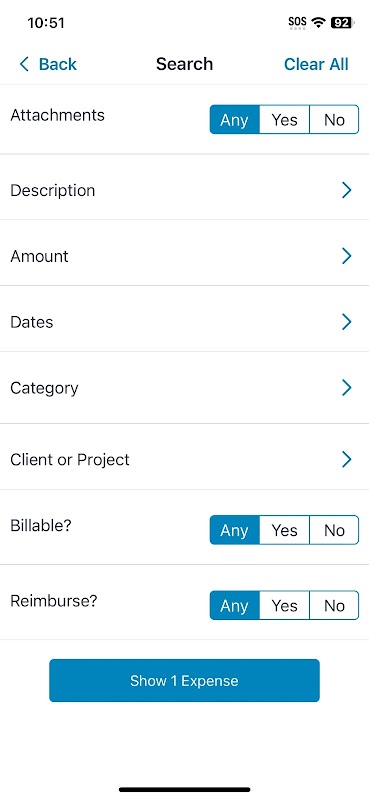Set Reimburse filter to Yes

click(x=284, y=606)
